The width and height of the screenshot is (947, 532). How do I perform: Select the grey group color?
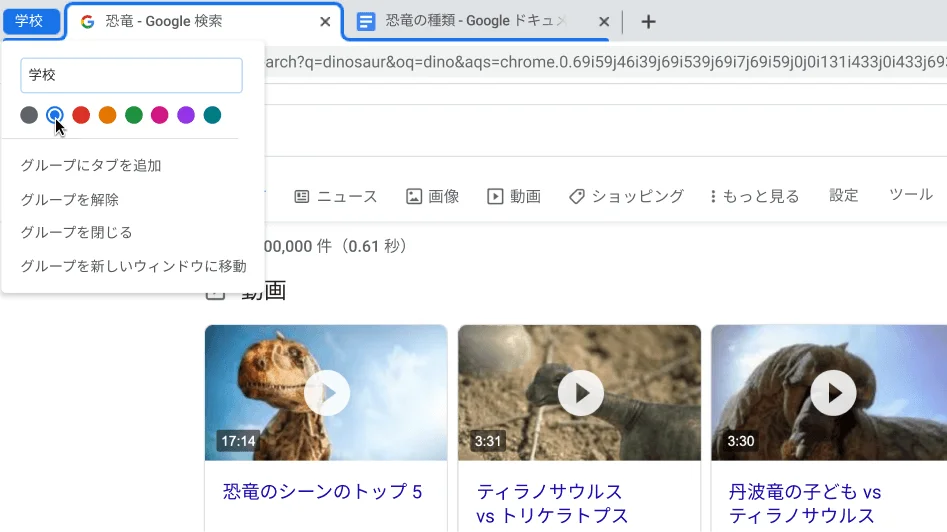29,115
